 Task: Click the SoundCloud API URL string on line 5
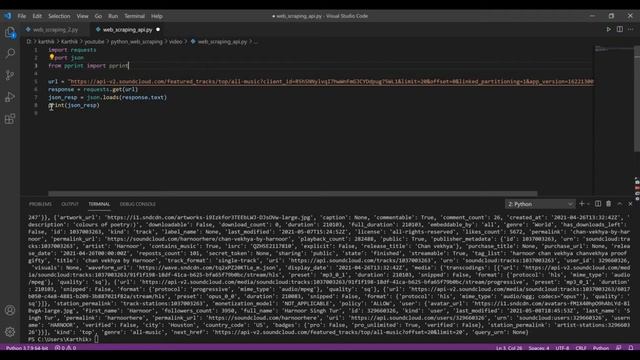pos(331,82)
